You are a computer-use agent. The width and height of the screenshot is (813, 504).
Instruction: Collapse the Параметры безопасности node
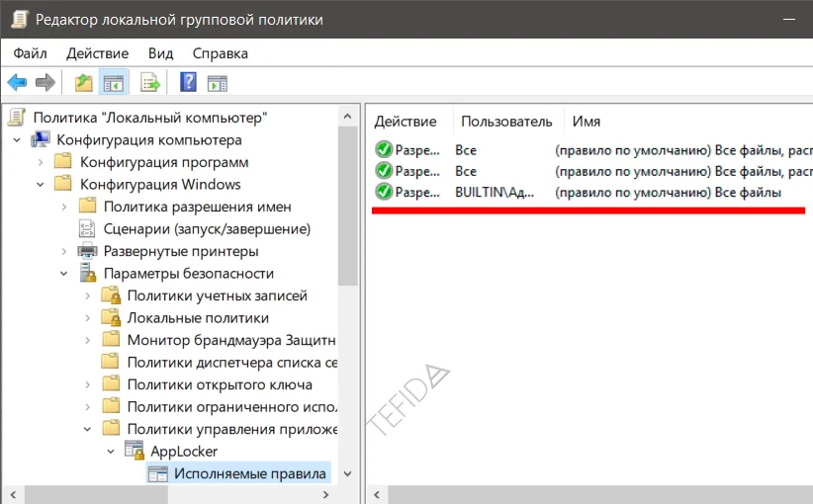63,274
